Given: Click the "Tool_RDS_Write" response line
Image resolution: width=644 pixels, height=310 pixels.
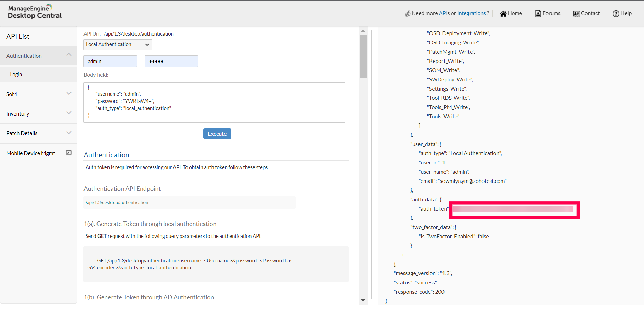Looking at the screenshot, I should [449, 98].
